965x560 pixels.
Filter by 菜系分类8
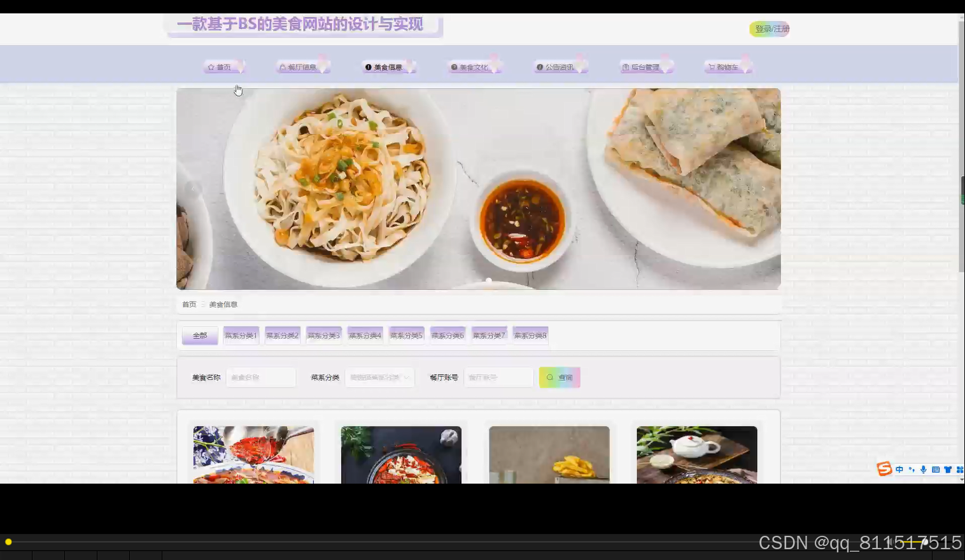(530, 335)
